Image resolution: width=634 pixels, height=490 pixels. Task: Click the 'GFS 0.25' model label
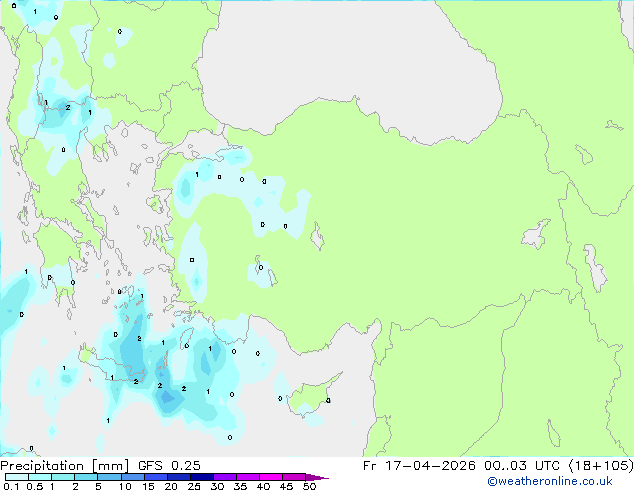tap(169, 466)
